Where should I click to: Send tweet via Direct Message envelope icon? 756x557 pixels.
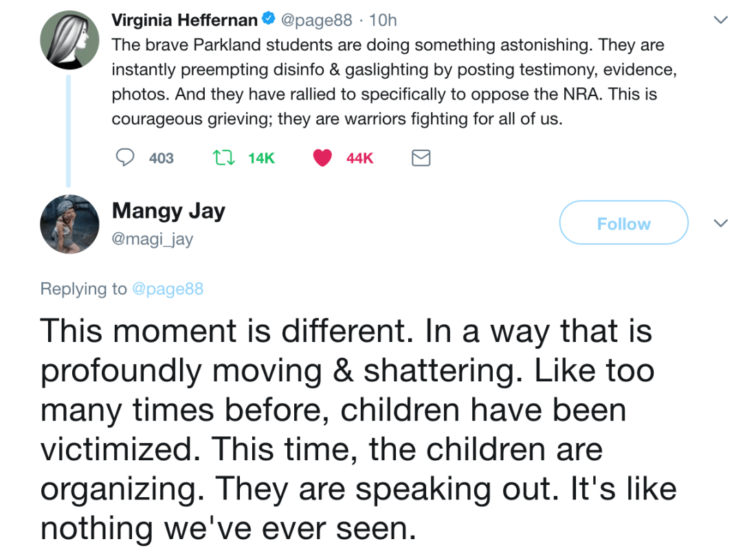point(421,159)
